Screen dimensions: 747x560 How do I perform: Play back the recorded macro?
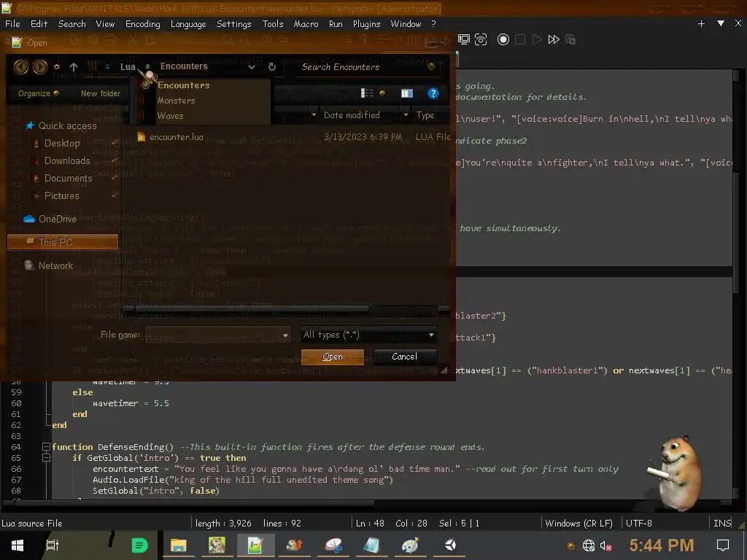pos(537,39)
